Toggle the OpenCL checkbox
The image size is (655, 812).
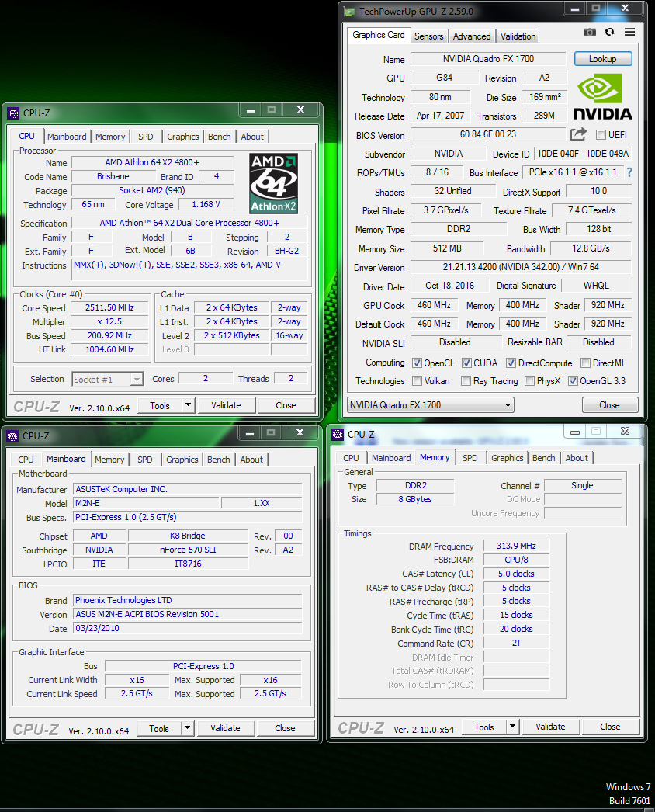click(x=417, y=363)
